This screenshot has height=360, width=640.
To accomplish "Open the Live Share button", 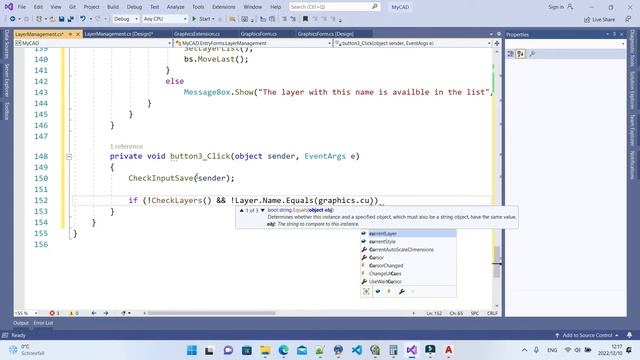I will [x=599, y=19].
